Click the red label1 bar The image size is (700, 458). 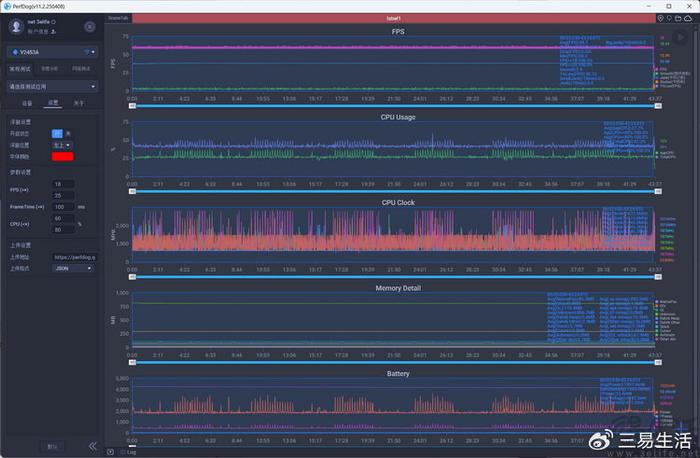394,18
